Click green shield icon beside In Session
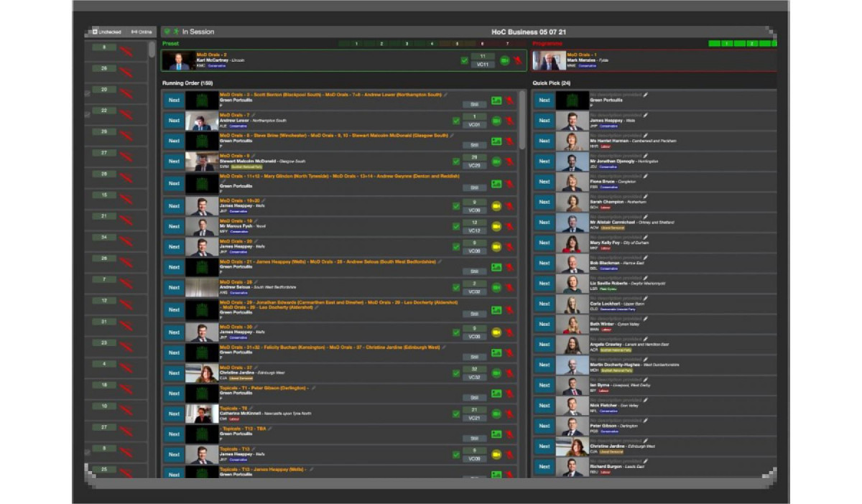Screen dimensions: 862x504 click(x=167, y=32)
